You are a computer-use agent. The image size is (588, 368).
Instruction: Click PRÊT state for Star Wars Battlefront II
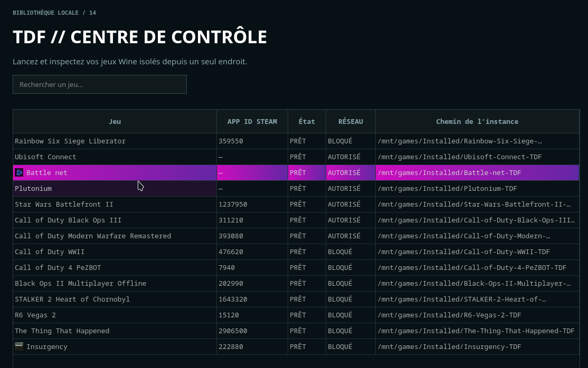[298, 204]
